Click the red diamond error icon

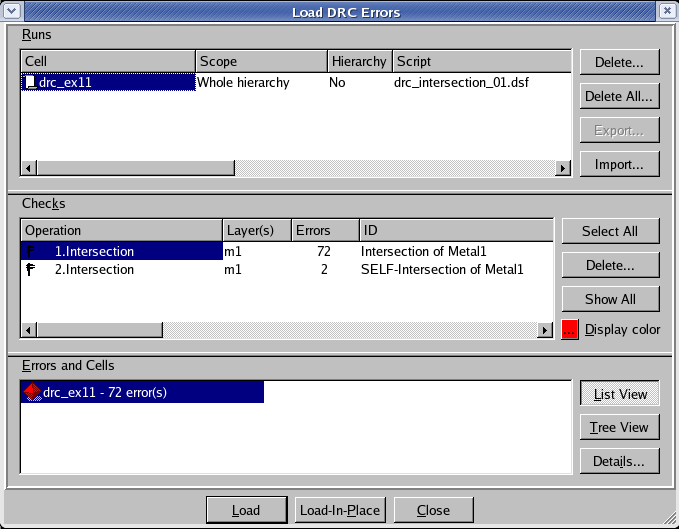(31, 392)
